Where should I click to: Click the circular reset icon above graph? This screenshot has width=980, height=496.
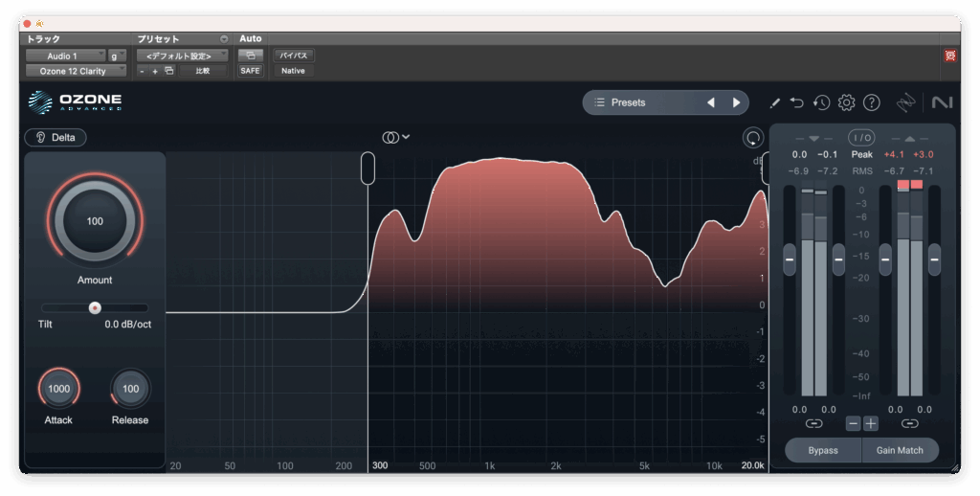pyautogui.click(x=752, y=138)
